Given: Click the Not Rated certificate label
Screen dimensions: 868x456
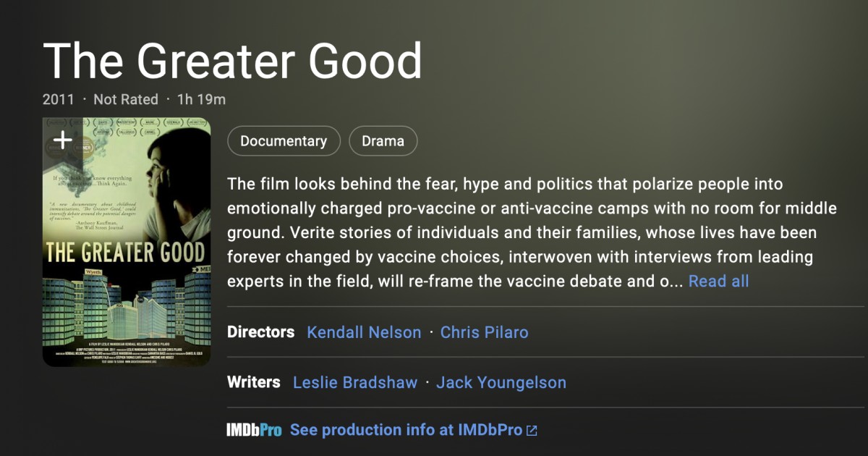Looking at the screenshot, I should (126, 99).
